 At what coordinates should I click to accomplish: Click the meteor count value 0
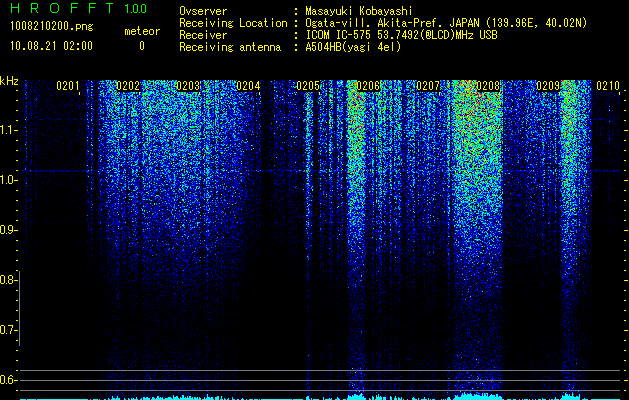point(142,46)
